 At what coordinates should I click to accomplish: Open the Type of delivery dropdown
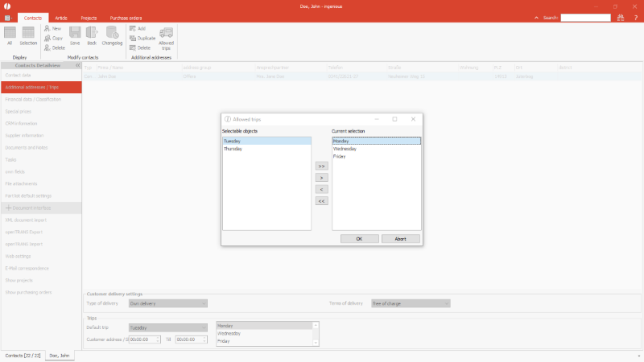click(204, 303)
